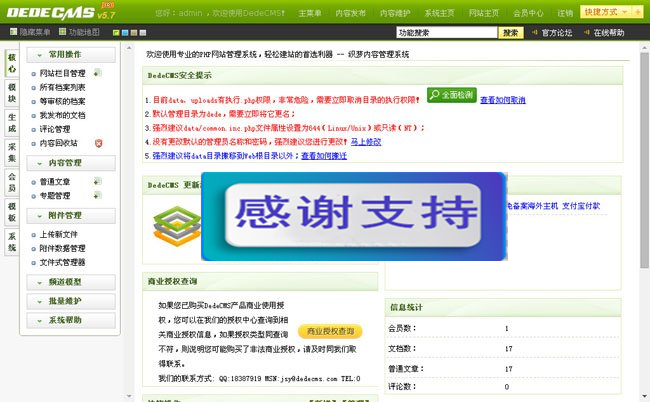Viewport: 650px width, 402px height.
Task: Open the 查看如何取消 link
Action: pyautogui.click(x=503, y=100)
